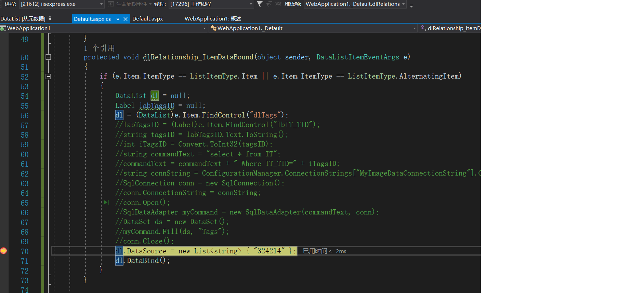Switch to Default.aspx tab
The image size is (644, 293).
(x=147, y=19)
